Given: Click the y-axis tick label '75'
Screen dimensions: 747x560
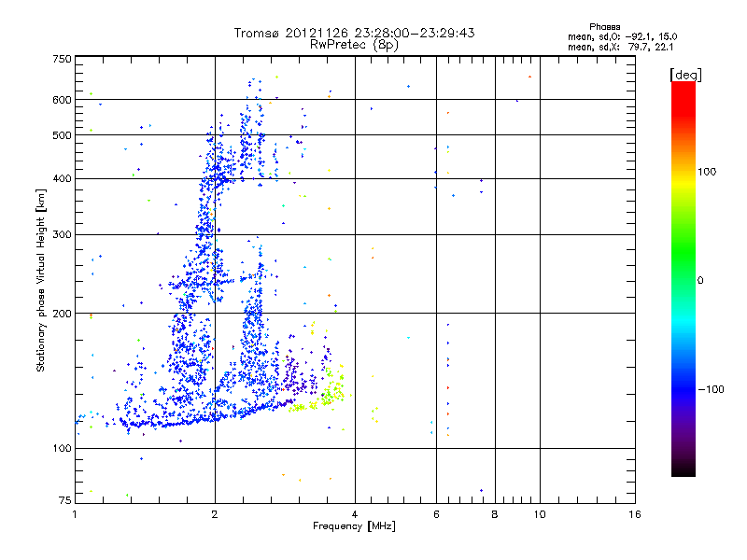Looking at the screenshot, I should pos(65,500).
